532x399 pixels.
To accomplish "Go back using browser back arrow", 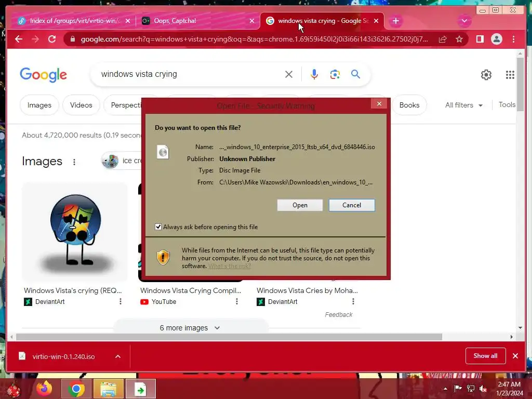I will 19,39.
